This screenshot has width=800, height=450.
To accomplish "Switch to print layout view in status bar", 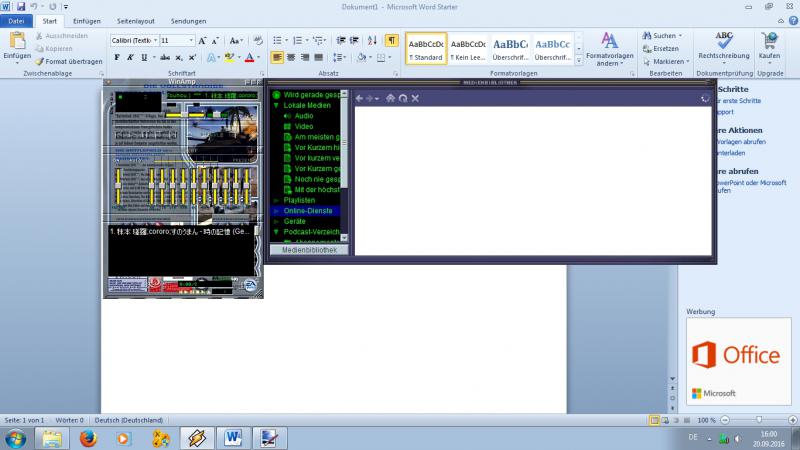I will pyautogui.click(x=654, y=420).
